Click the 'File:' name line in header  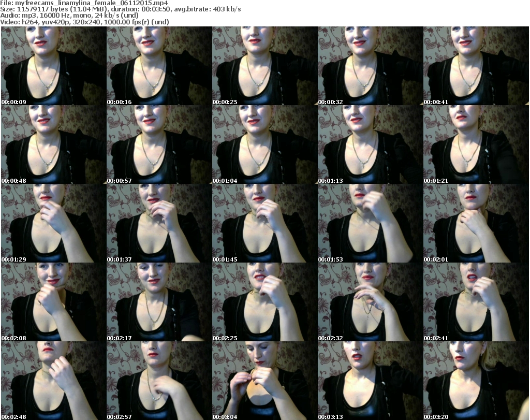coord(84,3)
